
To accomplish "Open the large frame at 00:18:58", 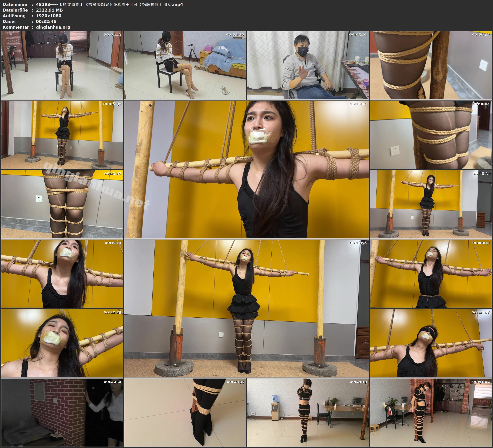I will point(247,308).
